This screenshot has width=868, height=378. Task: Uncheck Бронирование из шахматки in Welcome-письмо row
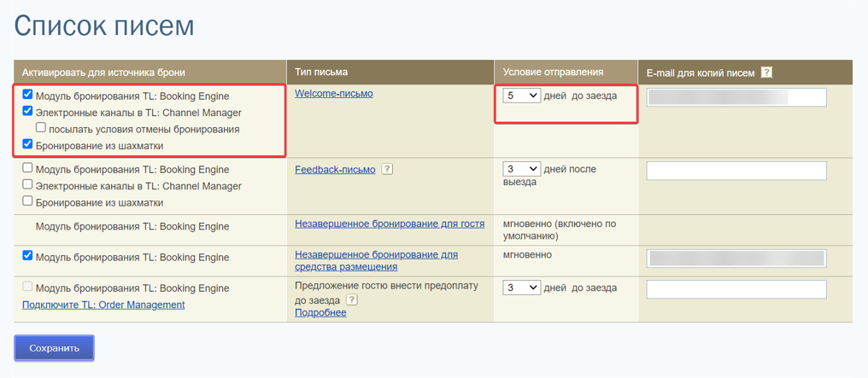pyautogui.click(x=27, y=145)
